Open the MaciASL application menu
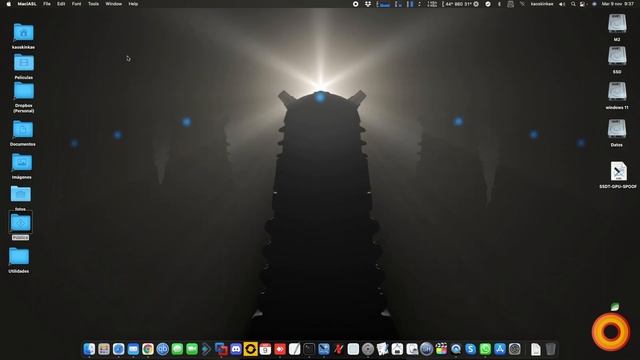The height and width of the screenshot is (360, 640). [27, 4]
